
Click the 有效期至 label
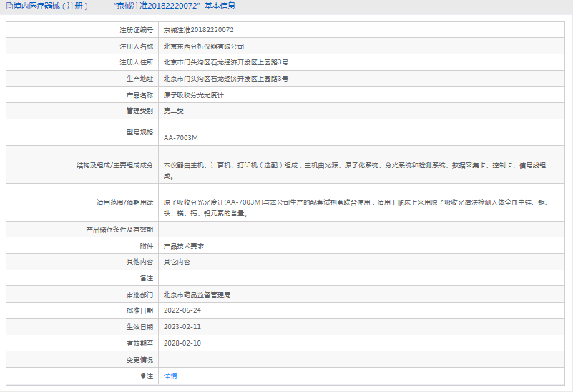tap(139, 343)
